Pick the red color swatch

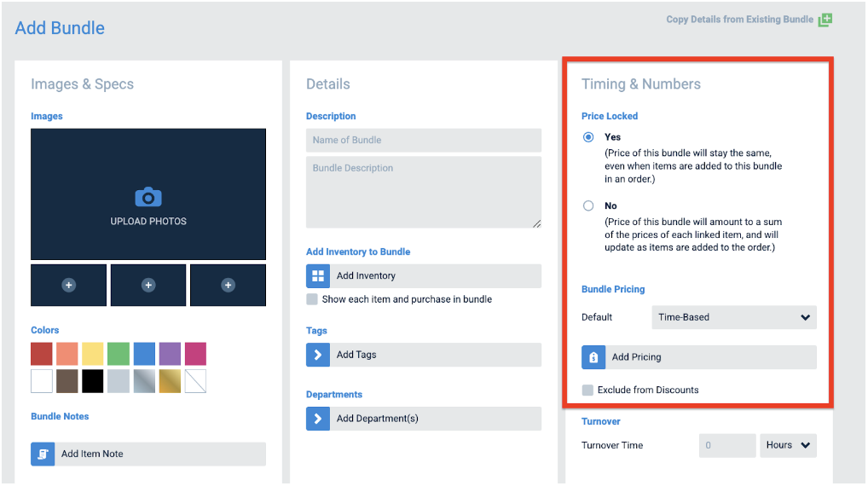coord(42,354)
